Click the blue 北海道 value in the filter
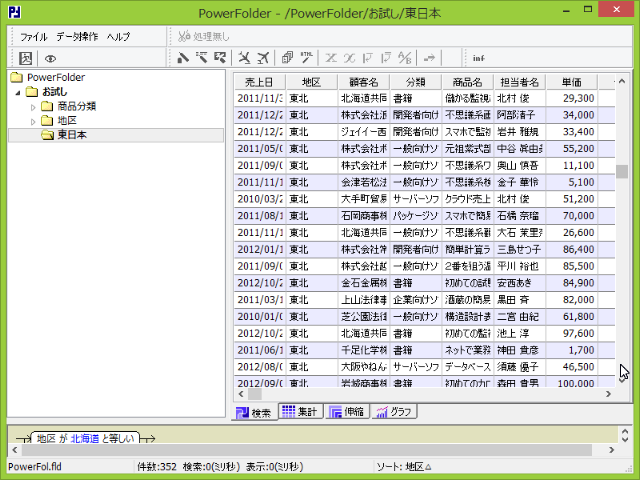The height and width of the screenshot is (480, 640). (85, 439)
